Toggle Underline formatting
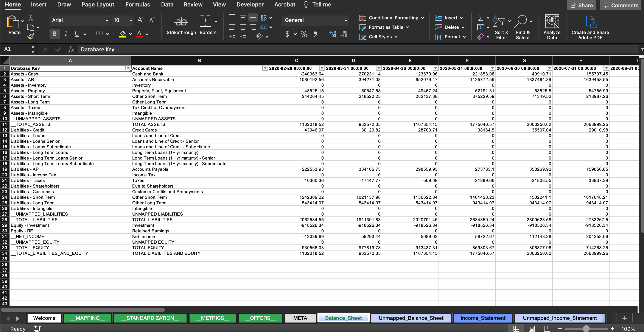This screenshot has height=332, width=644. pyautogui.click(x=77, y=34)
